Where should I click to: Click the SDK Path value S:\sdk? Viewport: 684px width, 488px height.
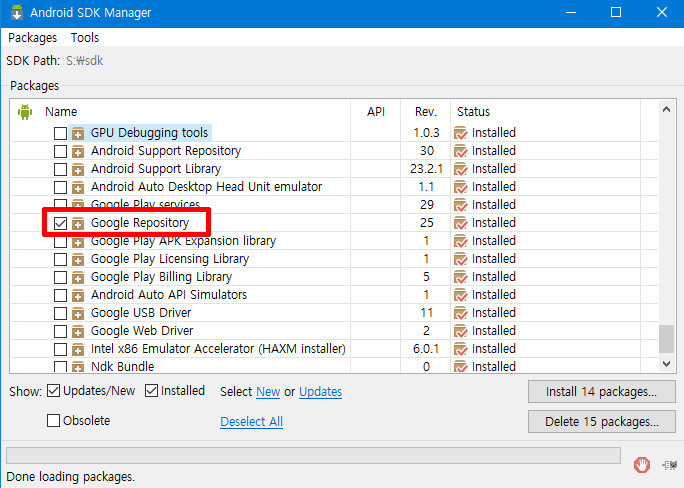85,61
